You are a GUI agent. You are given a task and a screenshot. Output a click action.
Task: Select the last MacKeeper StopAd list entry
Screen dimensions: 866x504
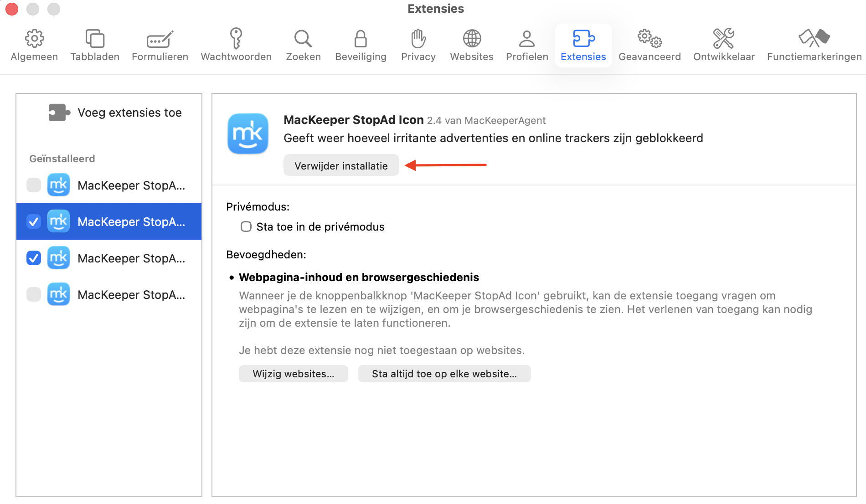(131, 294)
